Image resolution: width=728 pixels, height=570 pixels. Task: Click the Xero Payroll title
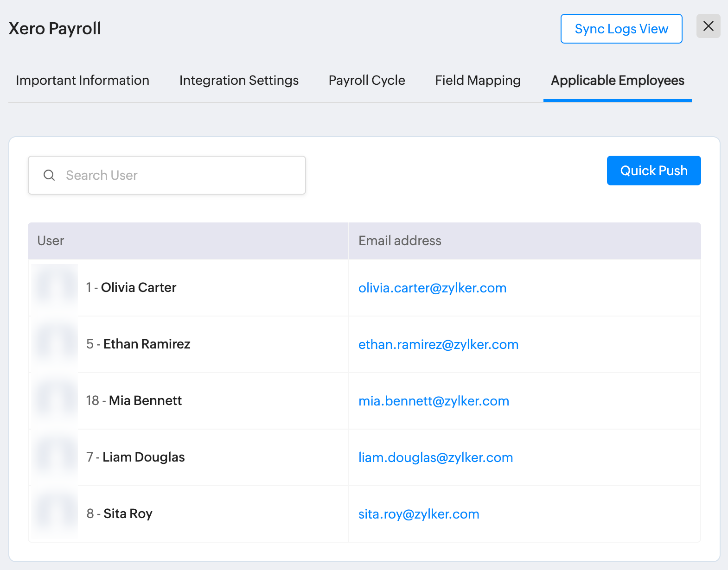pyautogui.click(x=55, y=28)
